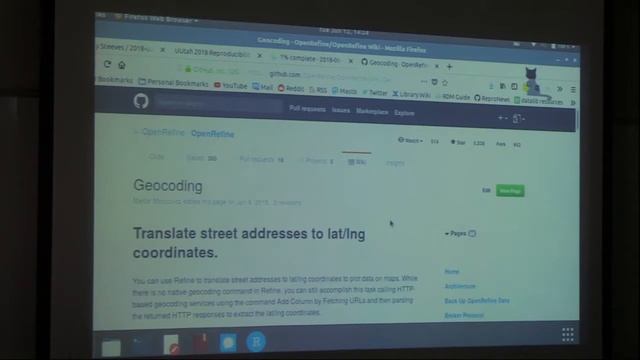Screen dimensions: 640x360
Task: Open Pull requests in GitHub header
Action: 307,109
